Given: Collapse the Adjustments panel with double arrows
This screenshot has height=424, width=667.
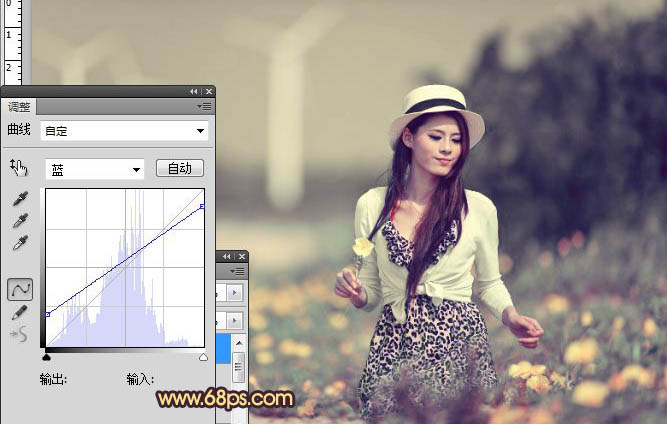Looking at the screenshot, I should [x=195, y=91].
